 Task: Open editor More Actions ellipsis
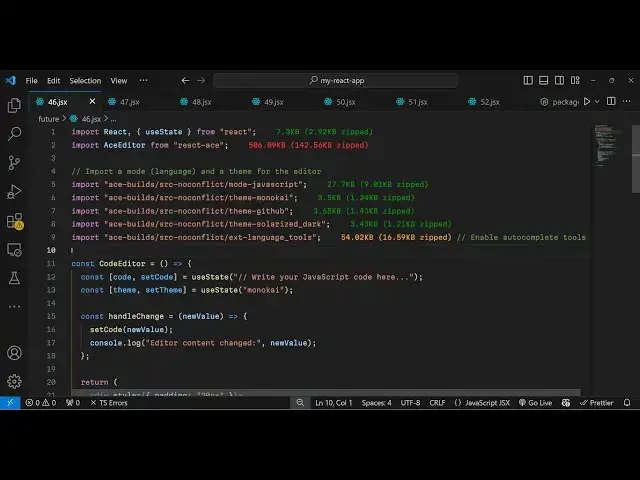(627, 101)
